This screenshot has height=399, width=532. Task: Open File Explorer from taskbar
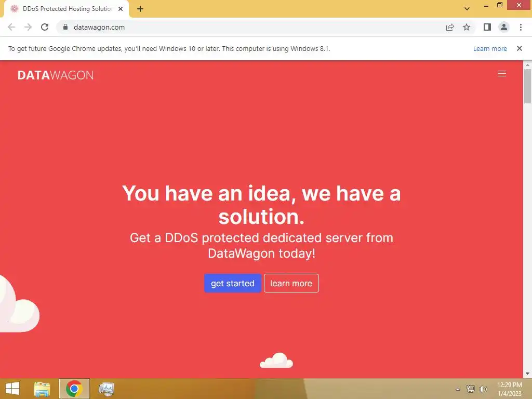tap(42, 389)
